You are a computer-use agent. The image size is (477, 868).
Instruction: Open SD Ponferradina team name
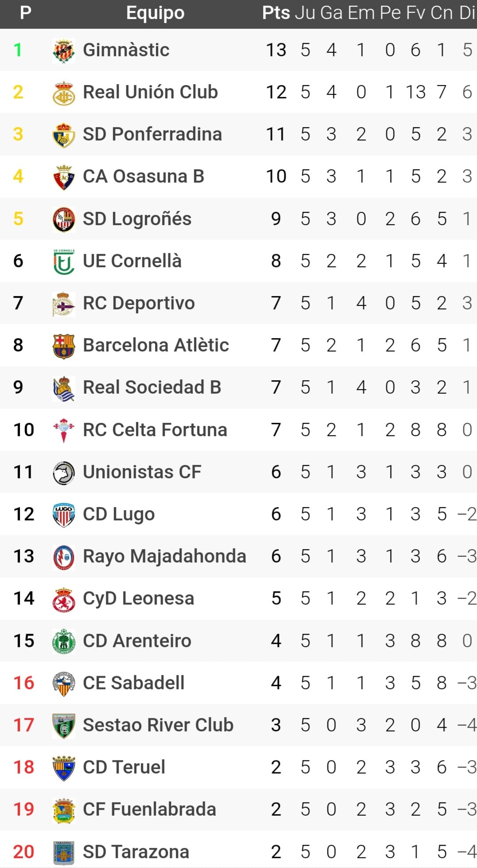(x=152, y=134)
